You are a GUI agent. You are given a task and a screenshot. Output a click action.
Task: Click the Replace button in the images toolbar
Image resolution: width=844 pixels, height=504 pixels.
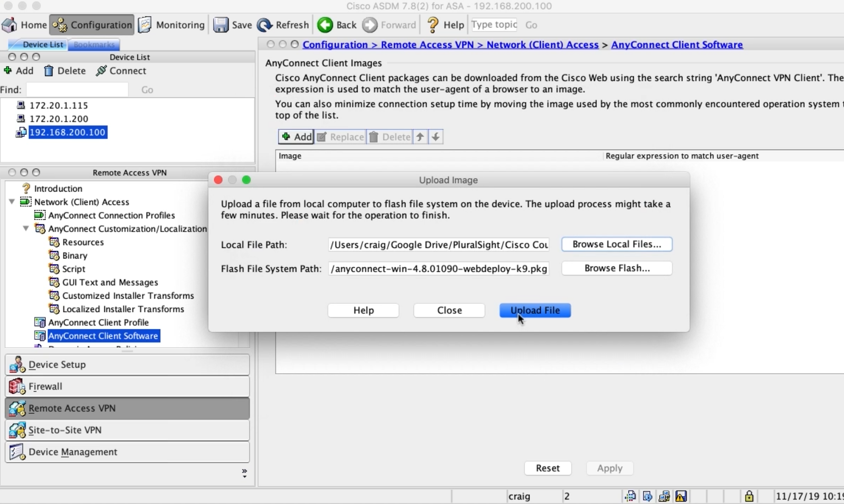(341, 137)
